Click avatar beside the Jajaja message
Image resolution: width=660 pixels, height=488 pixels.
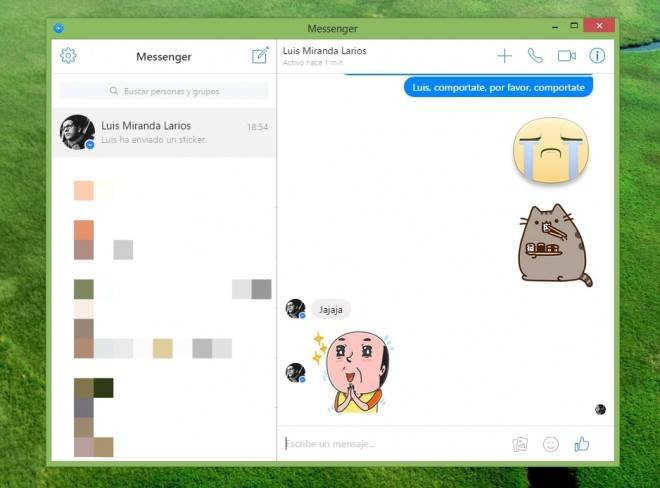(295, 309)
